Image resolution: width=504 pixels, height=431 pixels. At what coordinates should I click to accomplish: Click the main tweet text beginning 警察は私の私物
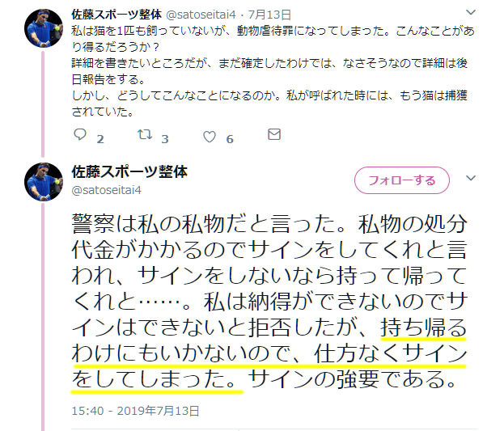(x=269, y=301)
